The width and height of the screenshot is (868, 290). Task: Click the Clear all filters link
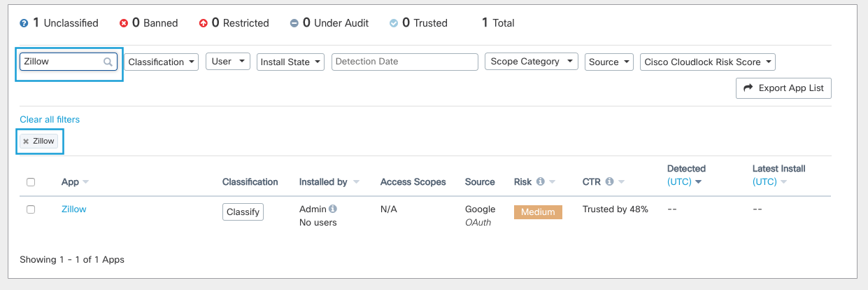pos(50,120)
